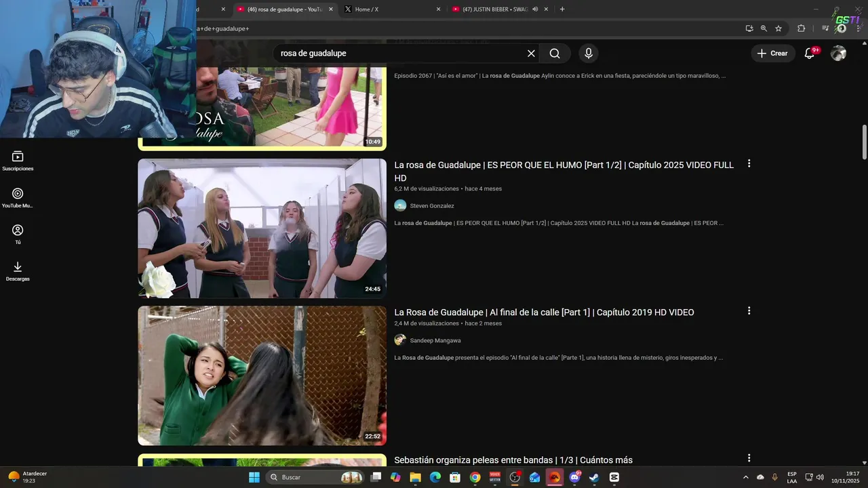This screenshot has height=488, width=868.
Task: Open options for Sebastián organiza peleas video
Action: tap(749, 458)
